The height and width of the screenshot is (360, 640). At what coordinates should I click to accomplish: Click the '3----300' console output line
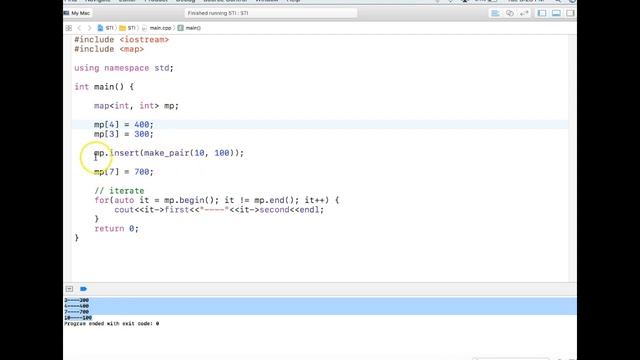[76, 300]
